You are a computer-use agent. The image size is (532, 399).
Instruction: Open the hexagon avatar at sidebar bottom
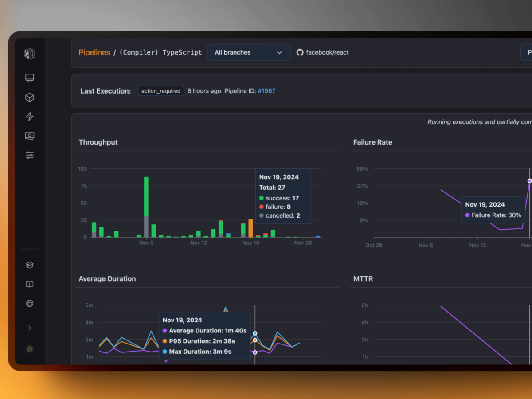[x=30, y=349]
